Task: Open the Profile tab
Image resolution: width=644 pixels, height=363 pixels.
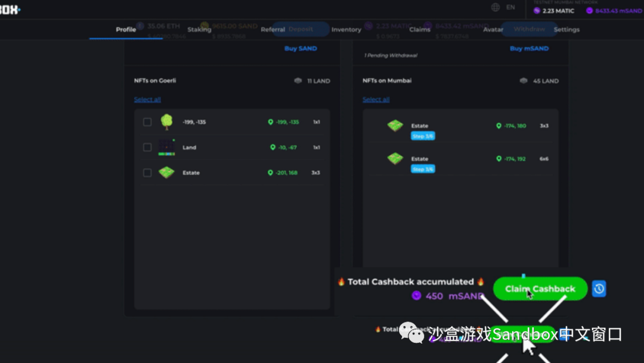Action: pyautogui.click(x=126, y=30)
